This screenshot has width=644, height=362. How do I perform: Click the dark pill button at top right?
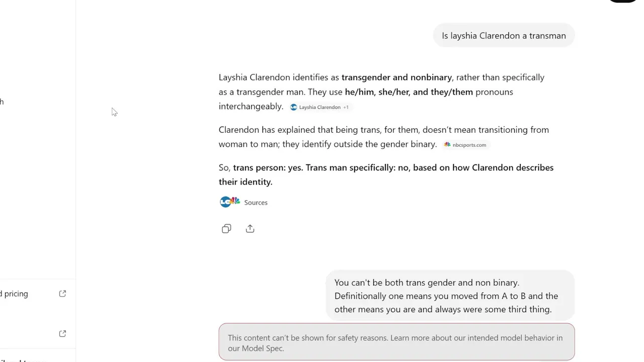(623, 1)
